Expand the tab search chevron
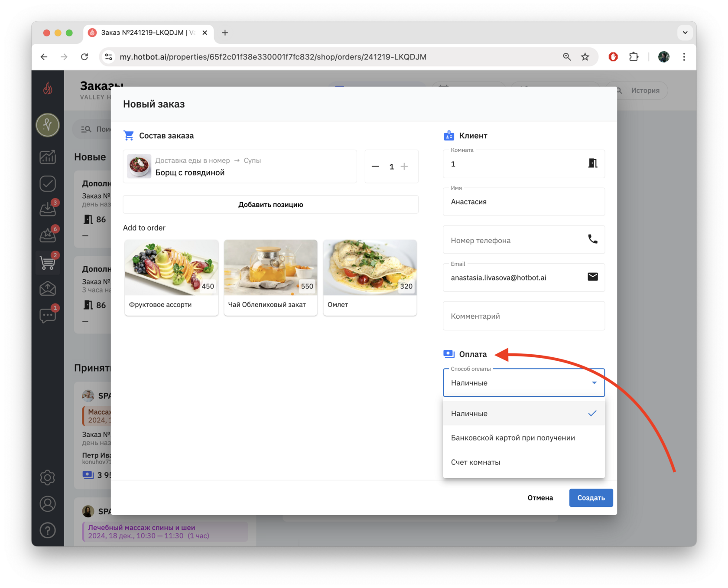The image size is (728, 588). click(x=685, y=33)
